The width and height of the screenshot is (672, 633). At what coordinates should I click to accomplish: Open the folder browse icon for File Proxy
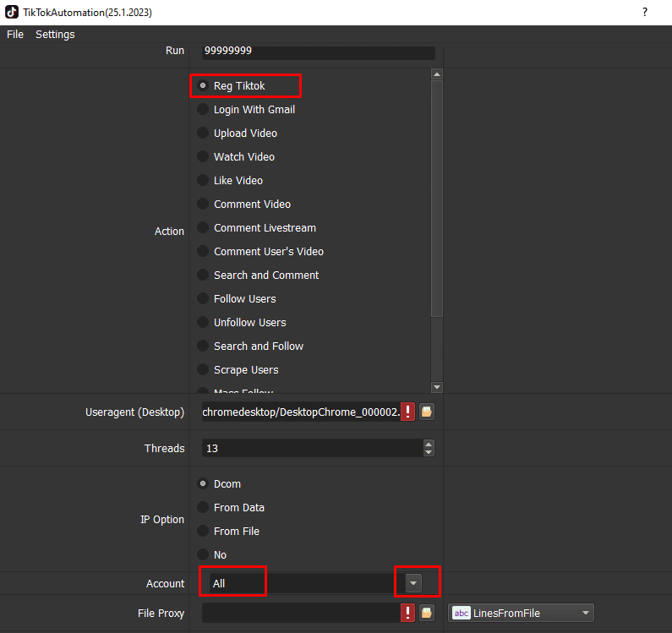(x=426, y=613)
